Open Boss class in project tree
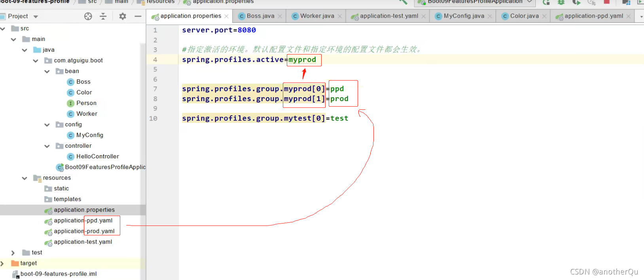Image resolution: width=644 pixels, height=280 pixels. 79,82
